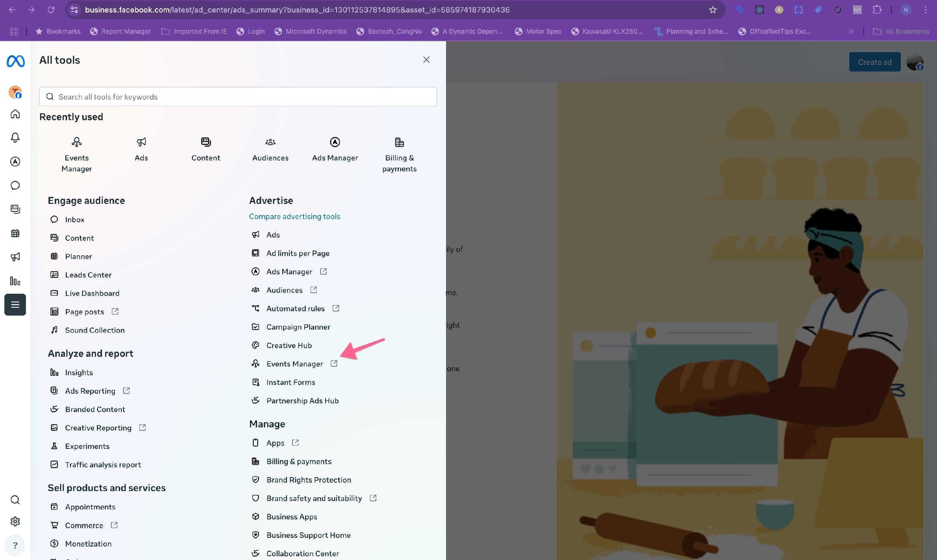Open Settings gear in sidebar
The width and height of the screenshot is (937, 560).
[x=15, y=522]
